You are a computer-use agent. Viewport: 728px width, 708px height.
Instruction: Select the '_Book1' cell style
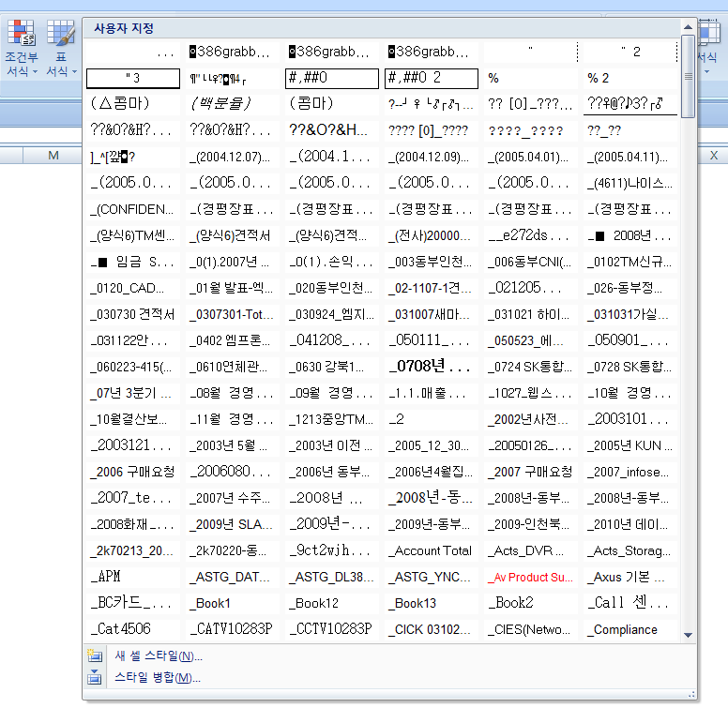(x=233, y=603)
